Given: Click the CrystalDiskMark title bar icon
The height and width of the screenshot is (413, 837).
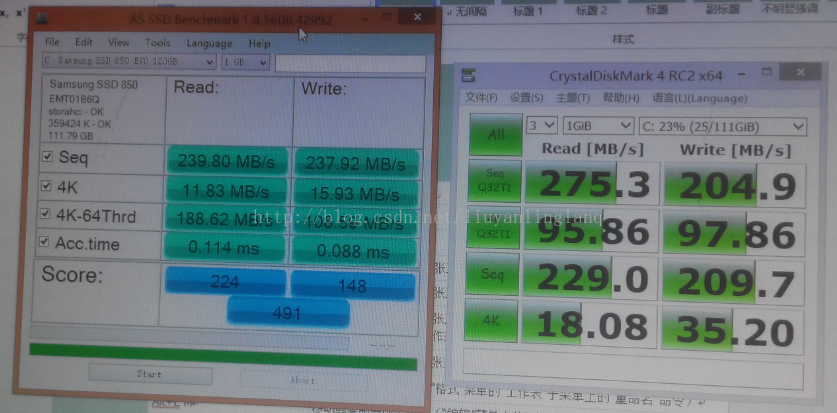Looking at the screenshot, I should coord(469,75).
